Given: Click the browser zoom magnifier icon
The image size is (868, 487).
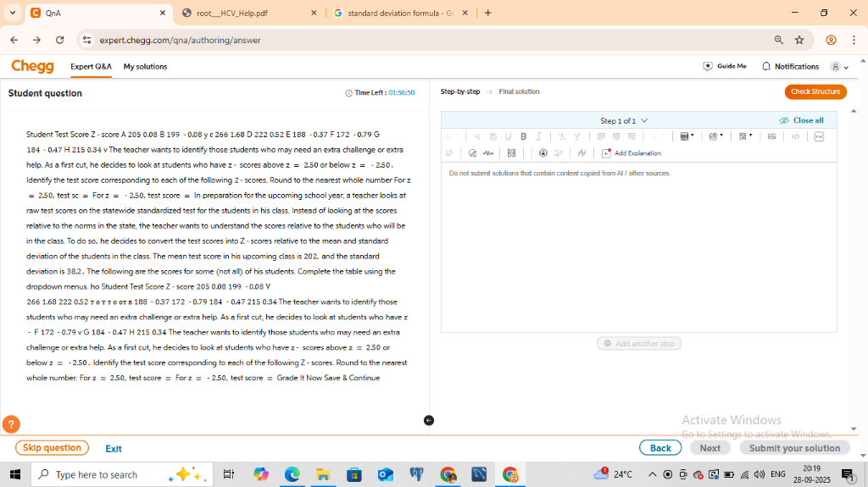Looking at the screenshot, I should (x=779, y=40).
